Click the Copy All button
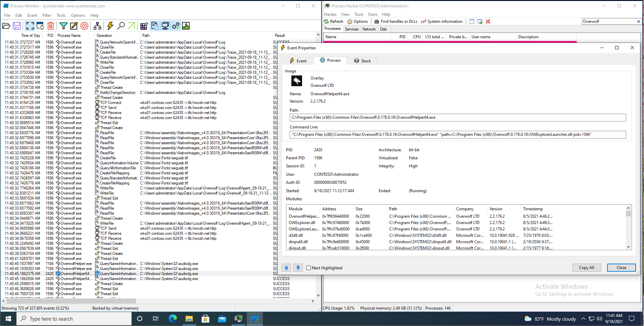This screenshot has width=644, height=326. click(x=586, y=267)
